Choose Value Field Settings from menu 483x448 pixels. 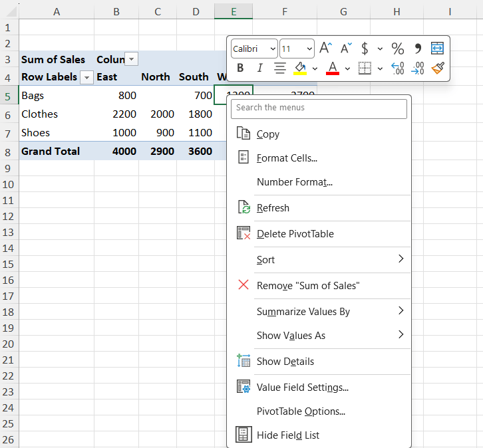[x=302, y=388]
